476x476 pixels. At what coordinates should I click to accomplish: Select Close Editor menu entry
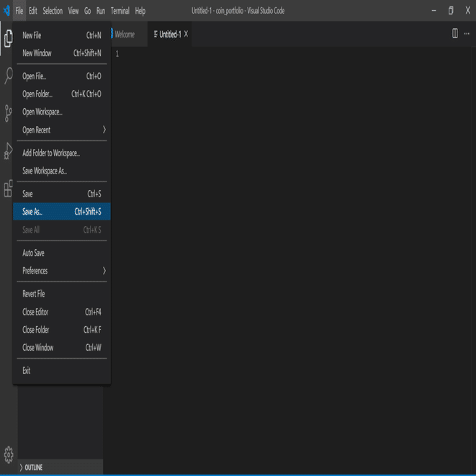(62, 312)
